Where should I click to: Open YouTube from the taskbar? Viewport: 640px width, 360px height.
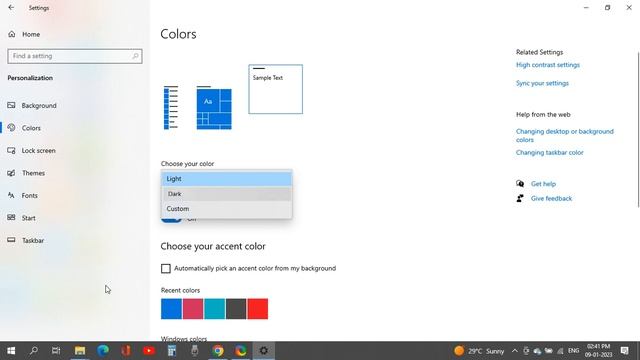coord(149,351)
